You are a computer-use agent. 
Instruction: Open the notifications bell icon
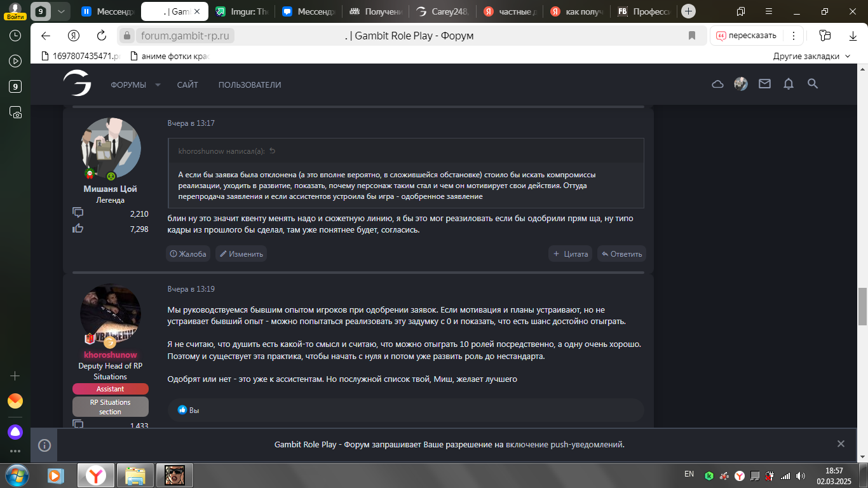click(x=789, y=84)
